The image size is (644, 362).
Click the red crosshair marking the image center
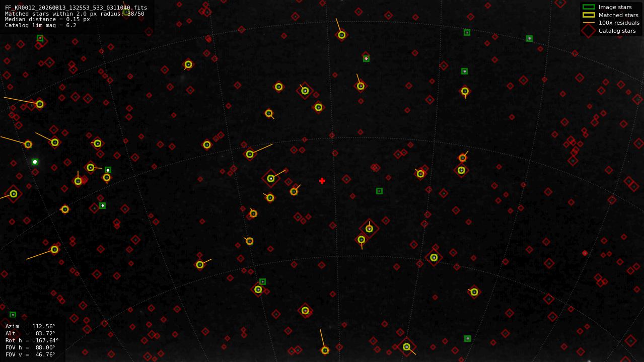pyautogui.click(x=322, y=181)
